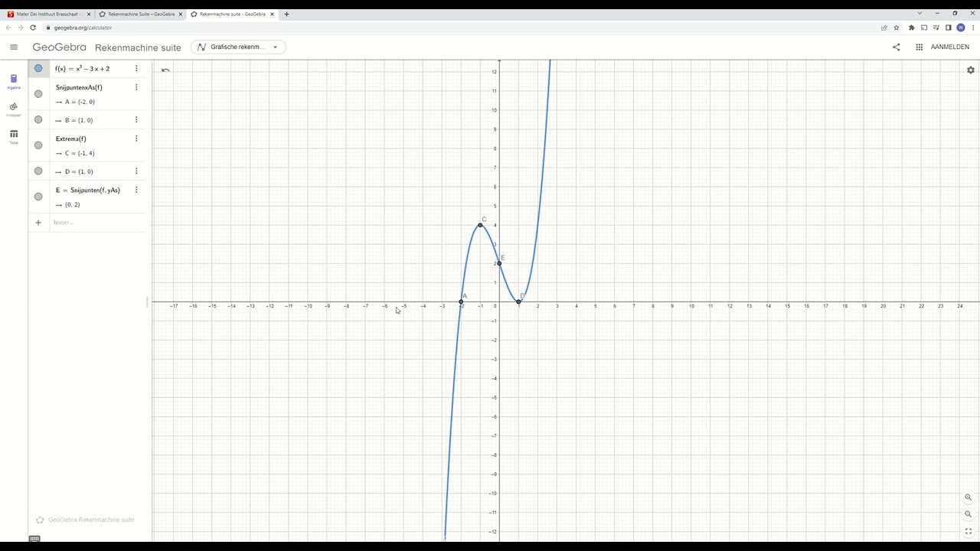980x551 pixels.
Task: Select point C on the graph
Action: click(x=480, y=225)
